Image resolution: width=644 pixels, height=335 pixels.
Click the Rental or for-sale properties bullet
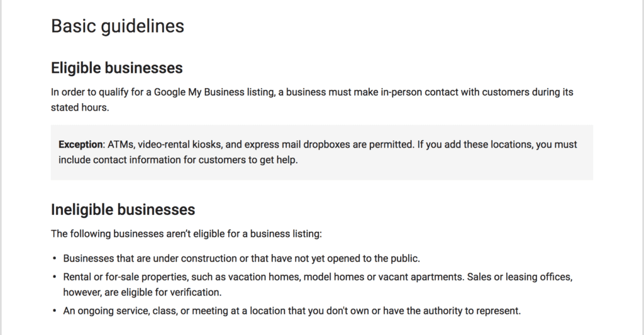tap(318, 285)
